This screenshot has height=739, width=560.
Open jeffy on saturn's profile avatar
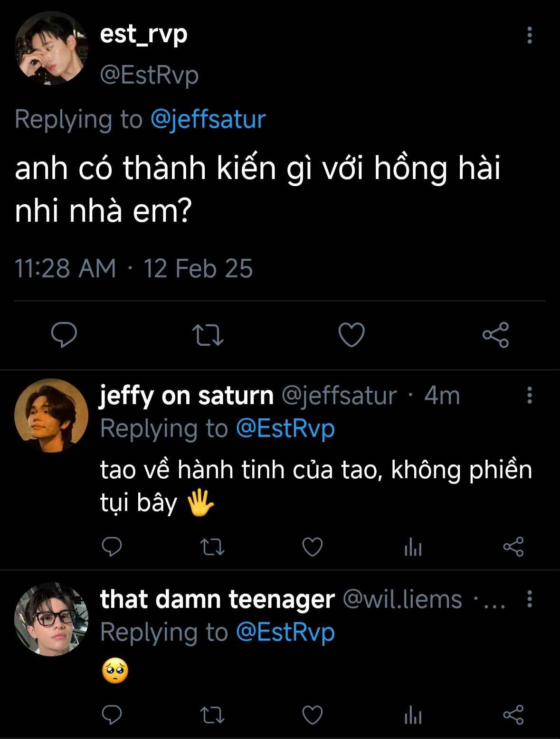tap(51, 416)
